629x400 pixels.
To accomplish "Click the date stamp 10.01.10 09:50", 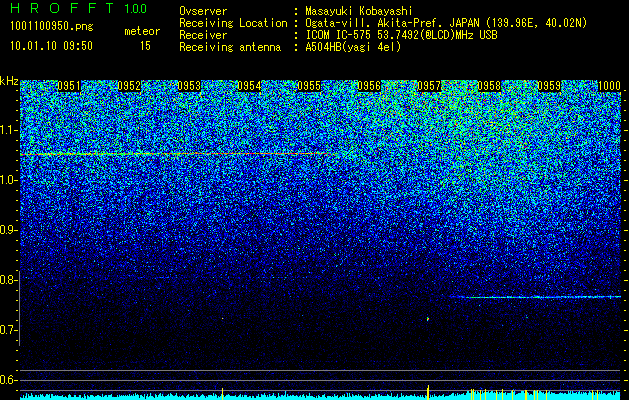I will 51,46.
